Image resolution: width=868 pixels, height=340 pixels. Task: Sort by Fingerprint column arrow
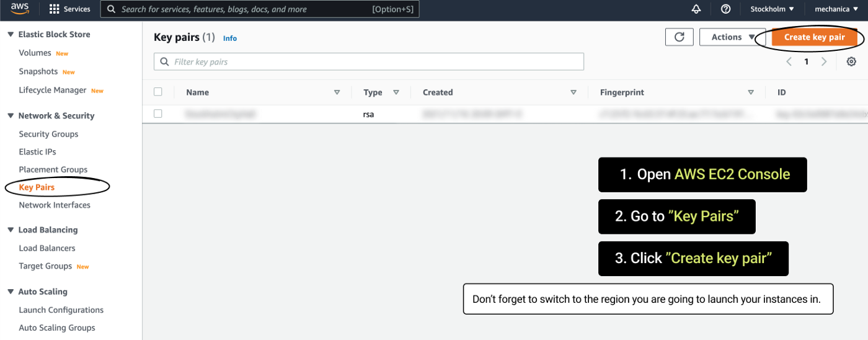(x=751, y=92)
